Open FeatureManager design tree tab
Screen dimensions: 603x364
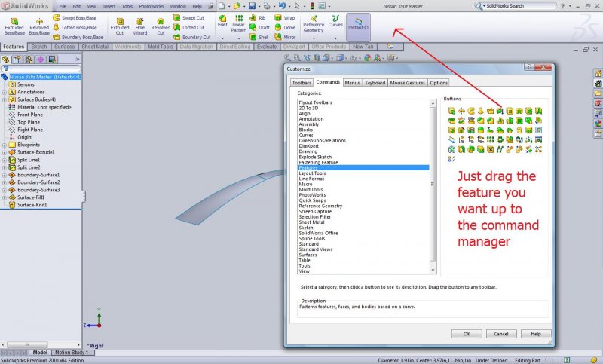(5, 60)
